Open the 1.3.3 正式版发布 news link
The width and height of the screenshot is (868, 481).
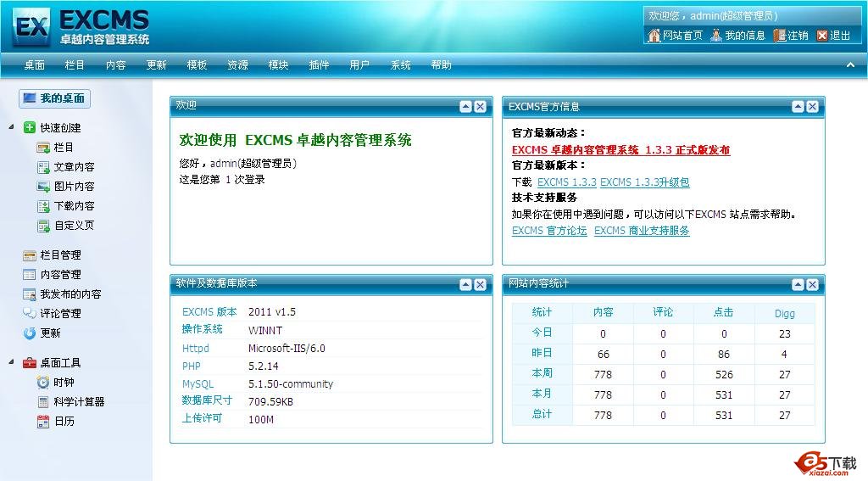tap(620, 150)
